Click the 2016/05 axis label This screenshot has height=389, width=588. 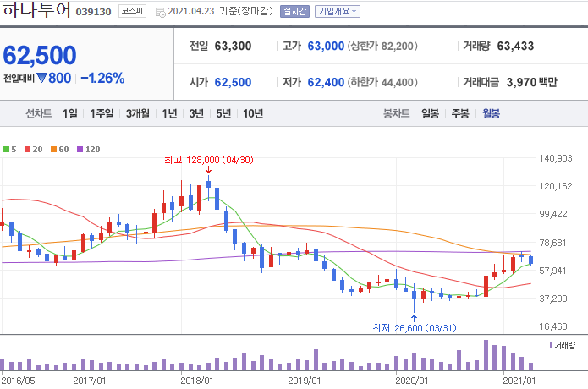tap(19, 381)
